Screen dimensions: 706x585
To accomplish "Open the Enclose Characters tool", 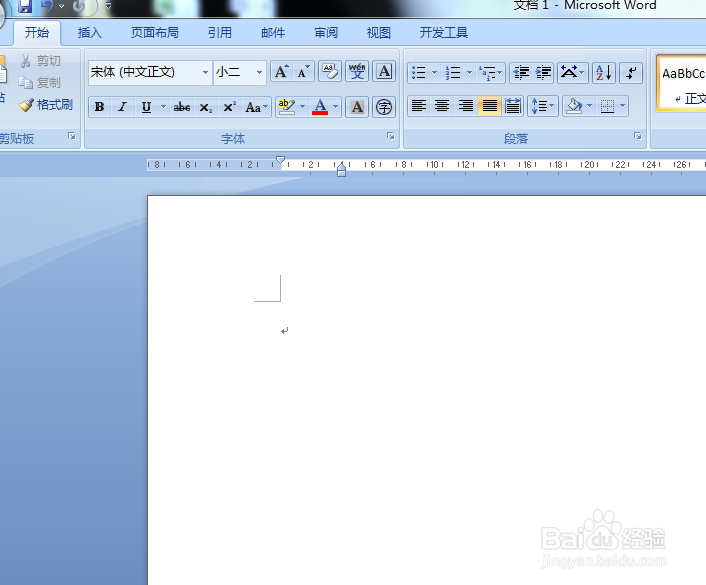I will [x=384, y=107].
